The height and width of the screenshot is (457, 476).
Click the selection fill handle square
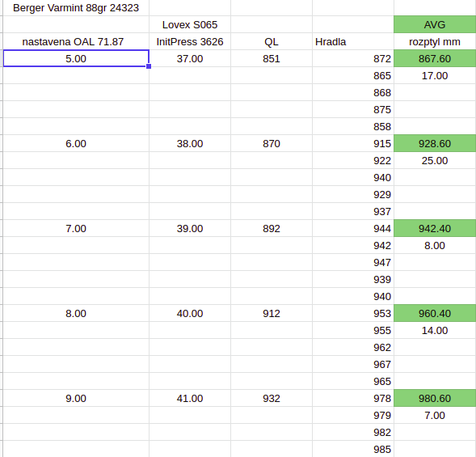tap(149, 66)
